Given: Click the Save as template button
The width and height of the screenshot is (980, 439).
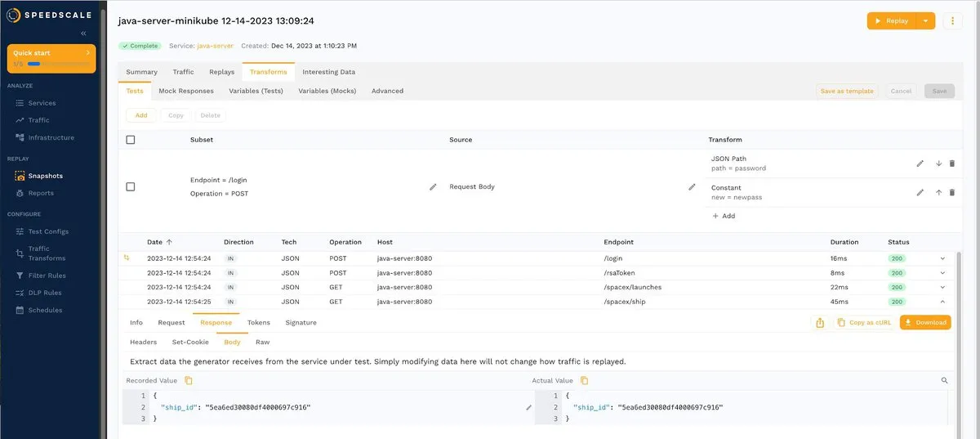Looking at the screenshot, I should tap(847, 91).
